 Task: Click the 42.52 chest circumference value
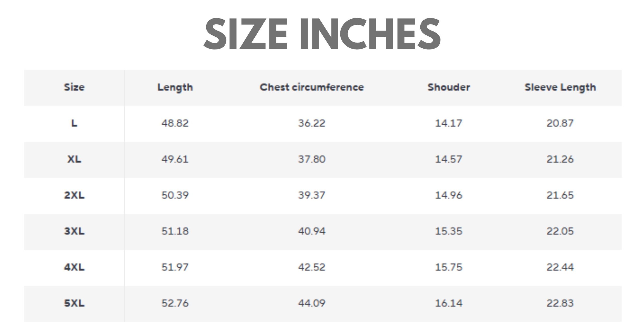(312, 267)
